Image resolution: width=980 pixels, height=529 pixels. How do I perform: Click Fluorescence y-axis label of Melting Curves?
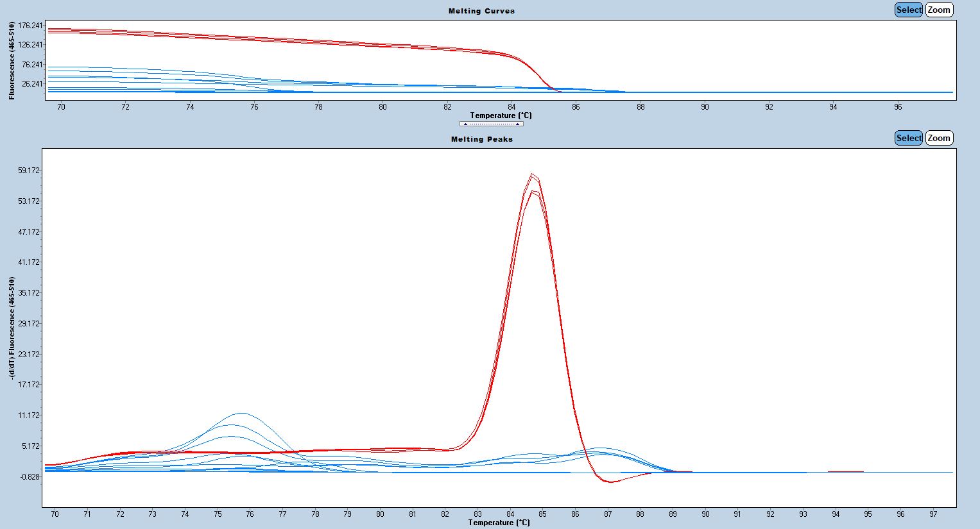coord(12,60)
